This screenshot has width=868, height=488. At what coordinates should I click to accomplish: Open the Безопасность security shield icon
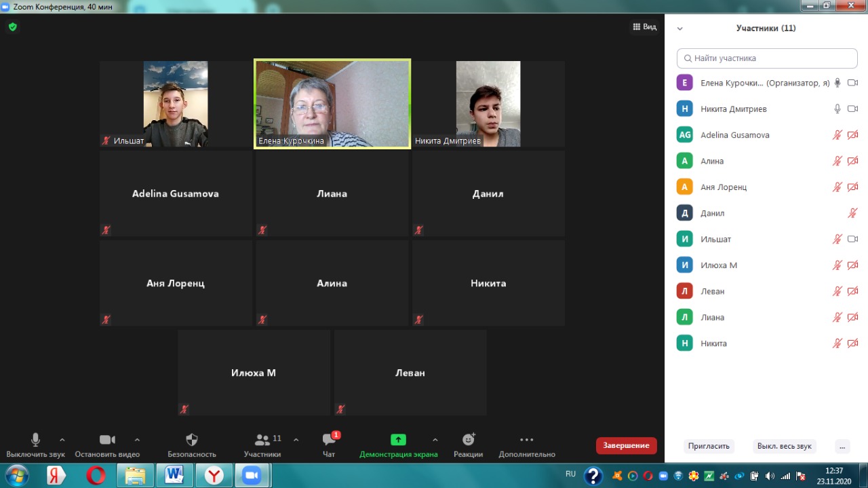192,440
